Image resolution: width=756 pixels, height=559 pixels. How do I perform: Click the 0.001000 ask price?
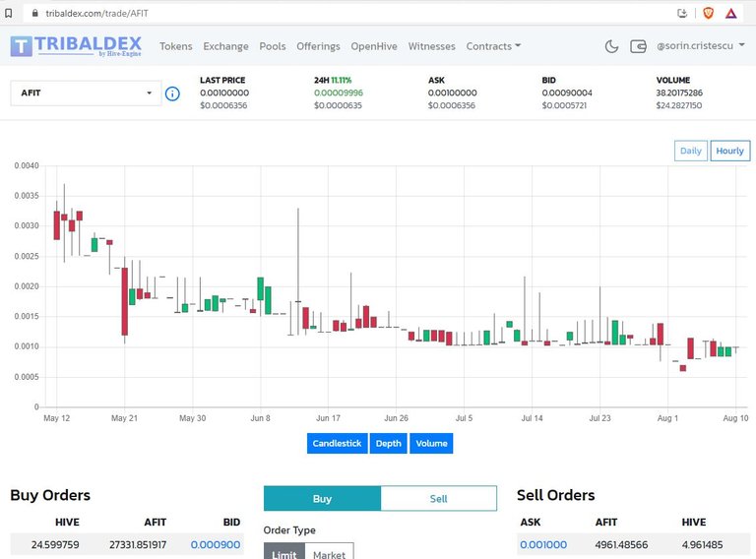[x=543, y=545]
